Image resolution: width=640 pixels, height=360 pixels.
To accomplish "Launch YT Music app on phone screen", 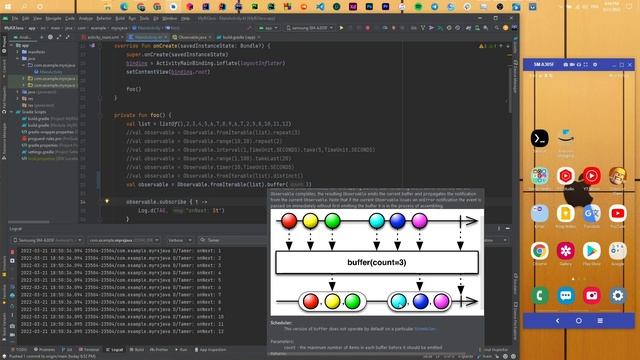I will 592,176.
